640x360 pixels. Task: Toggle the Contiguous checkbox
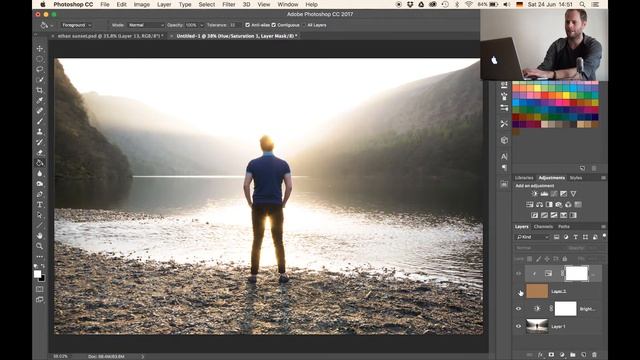(273, 25)
